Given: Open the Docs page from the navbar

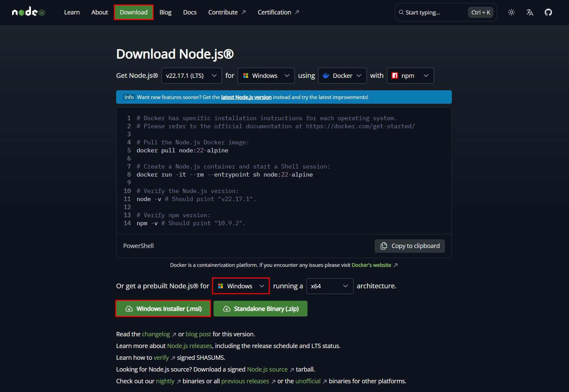Looking at the screenshot, I should click(190, 12).
